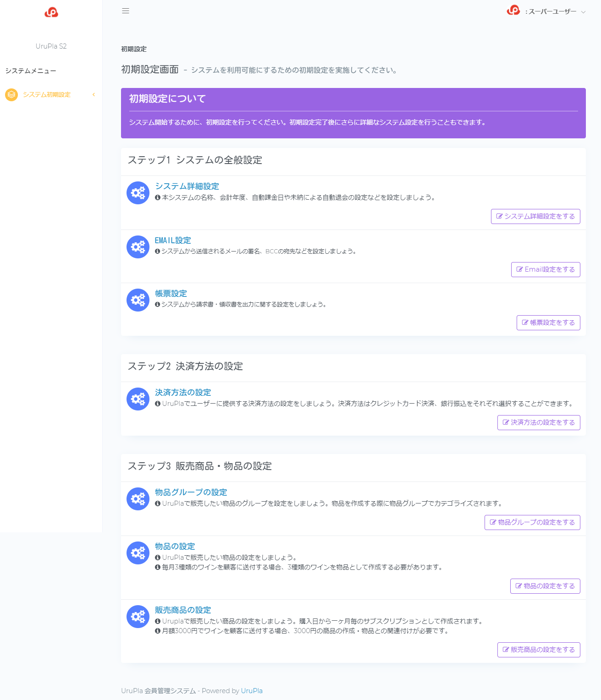Click the 帳票設定をする button
The width and height of the screenshot is (601, 700).
click(548, 323)
